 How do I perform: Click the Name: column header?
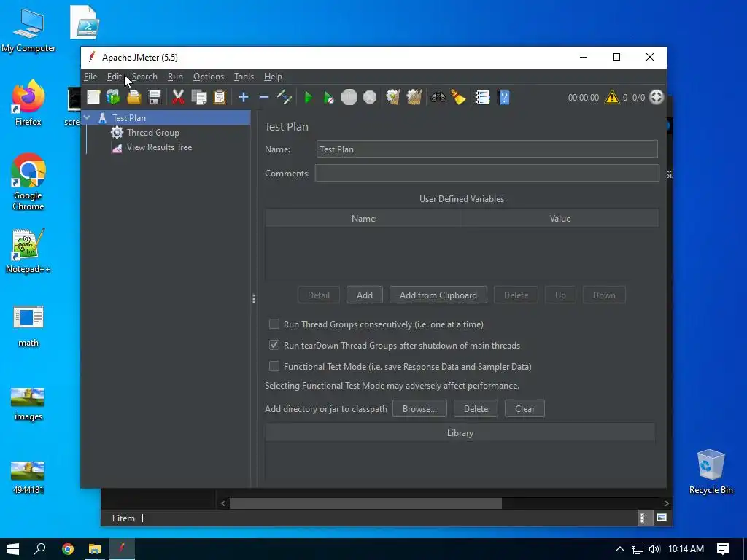[x=364, y=218]
